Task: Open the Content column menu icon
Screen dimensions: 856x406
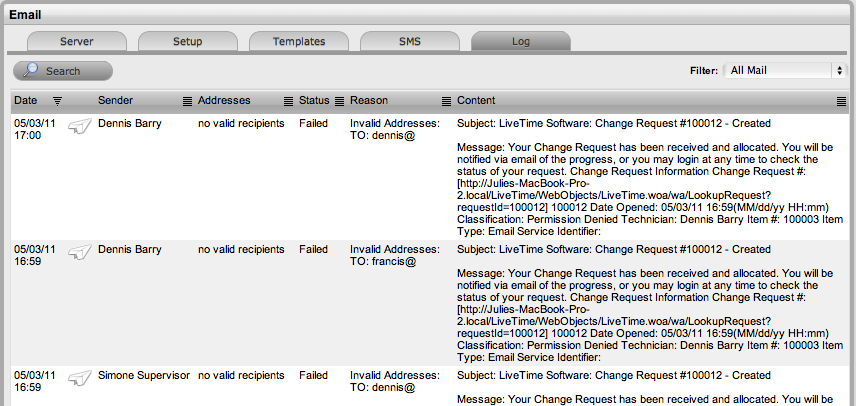Action: click(842, 101)
